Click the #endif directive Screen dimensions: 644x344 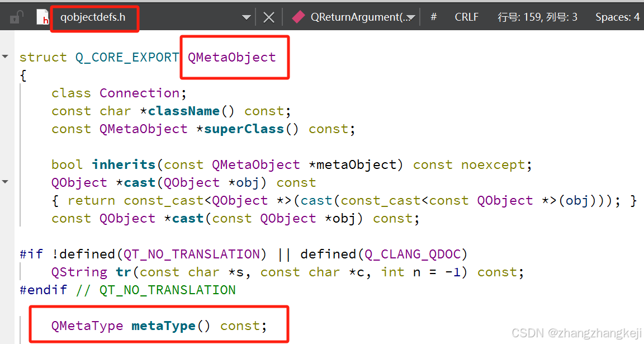click(x=43, y=290)
